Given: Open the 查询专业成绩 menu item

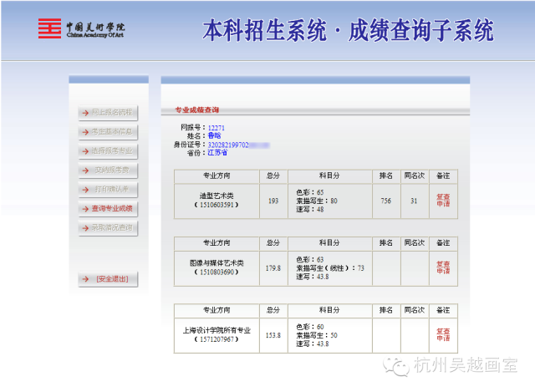Looking at the screenshot, I should (111, 208).
